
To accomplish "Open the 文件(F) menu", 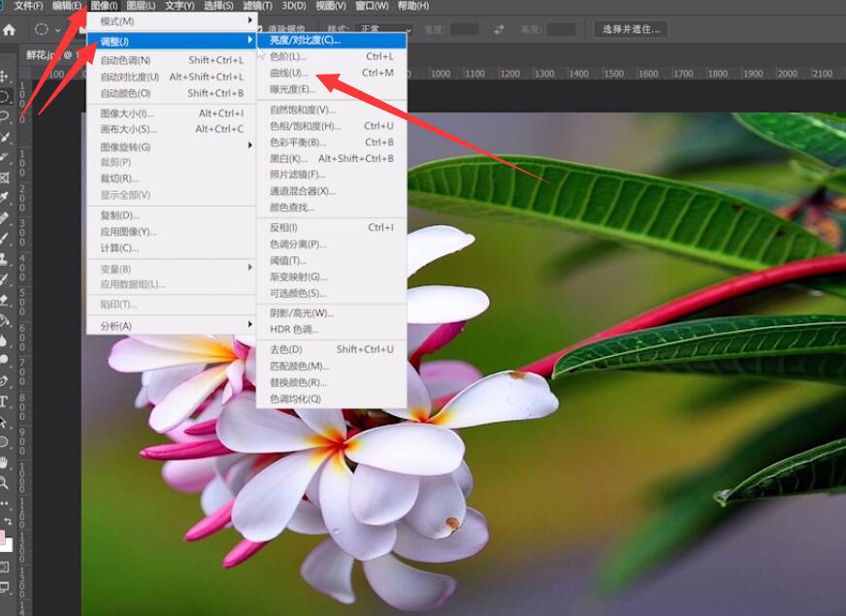I will click(x=28, y=6).
